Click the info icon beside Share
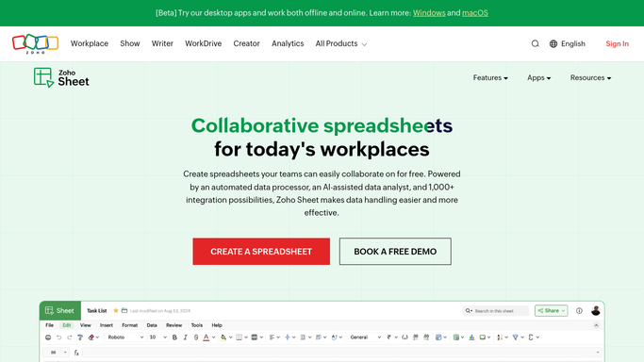 pos(579,311)
